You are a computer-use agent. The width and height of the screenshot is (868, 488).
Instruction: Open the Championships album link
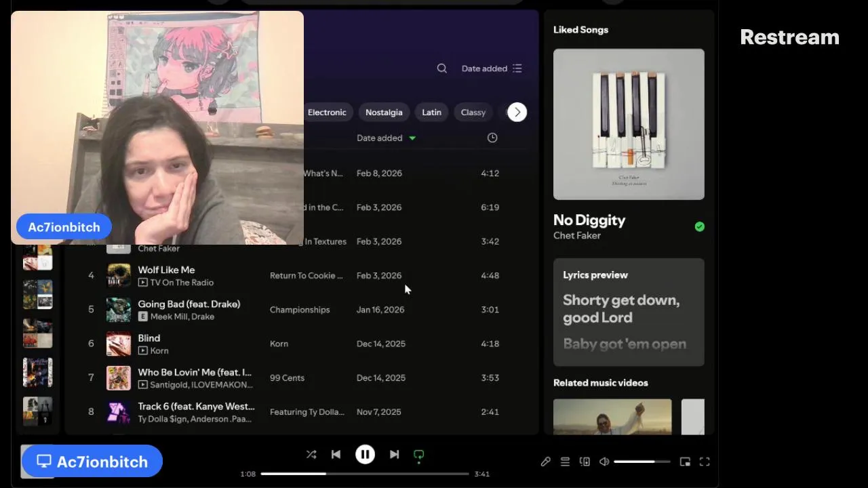pos(300,310)
